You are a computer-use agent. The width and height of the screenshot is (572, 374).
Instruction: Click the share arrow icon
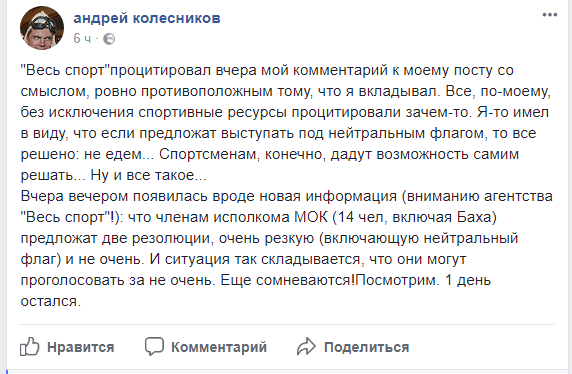tap(306, 346)
